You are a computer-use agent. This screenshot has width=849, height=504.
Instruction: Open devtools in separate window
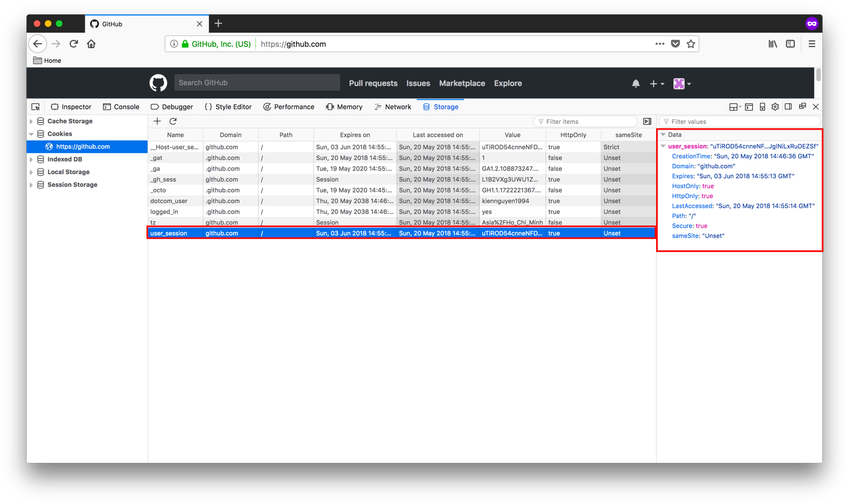[803, 106]
